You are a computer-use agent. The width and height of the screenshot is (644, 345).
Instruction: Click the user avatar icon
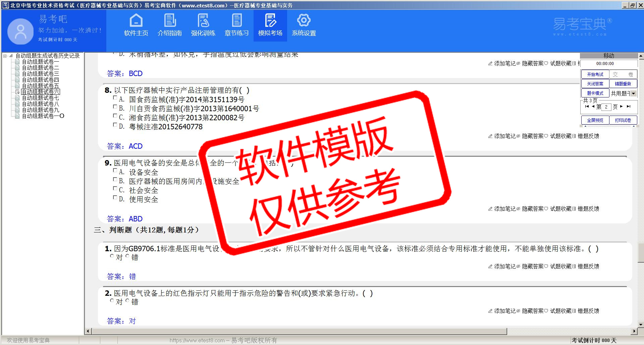[20, 31]
